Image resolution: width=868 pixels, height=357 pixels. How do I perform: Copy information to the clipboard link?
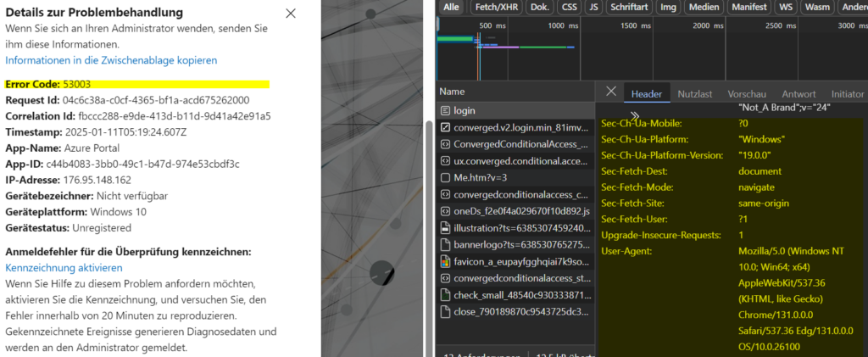[x=111, y=60]
